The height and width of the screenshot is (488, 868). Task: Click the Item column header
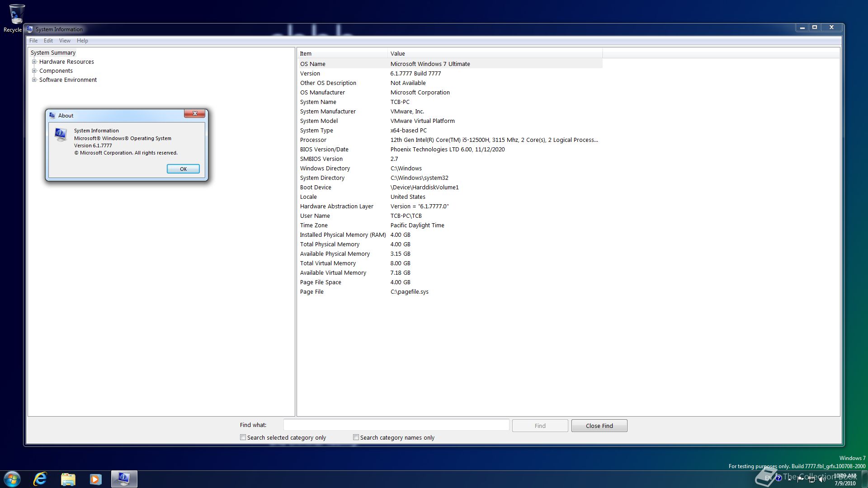pyautogui.click(x=342, y=53)
